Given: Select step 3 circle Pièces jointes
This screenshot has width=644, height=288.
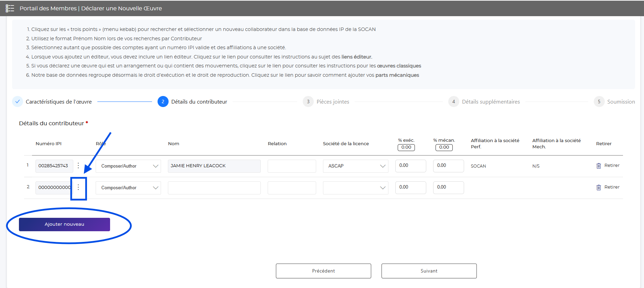Looking at the screenshot, I should [308, 102].
